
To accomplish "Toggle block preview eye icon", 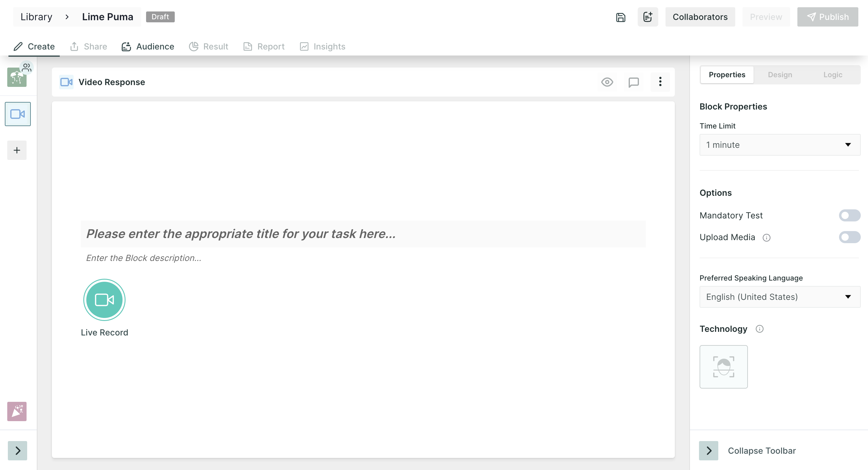I will (607, 82).
